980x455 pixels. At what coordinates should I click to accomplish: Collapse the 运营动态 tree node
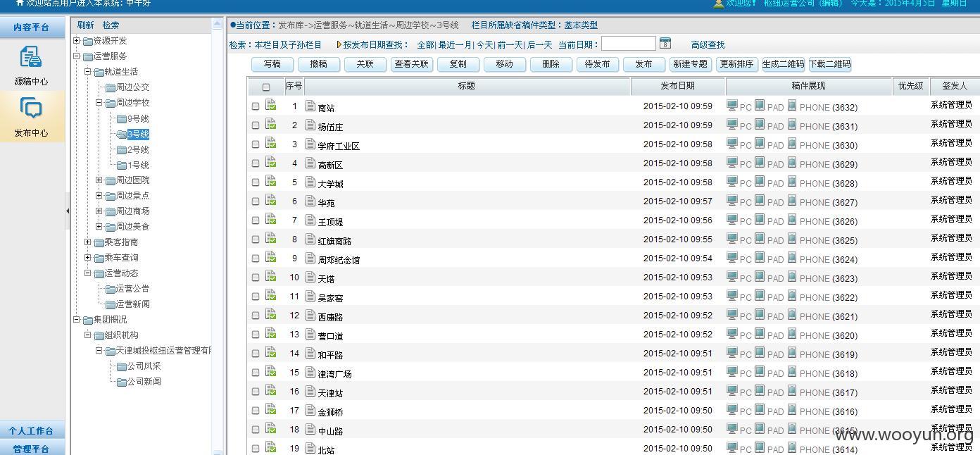(x=88, y=273)
